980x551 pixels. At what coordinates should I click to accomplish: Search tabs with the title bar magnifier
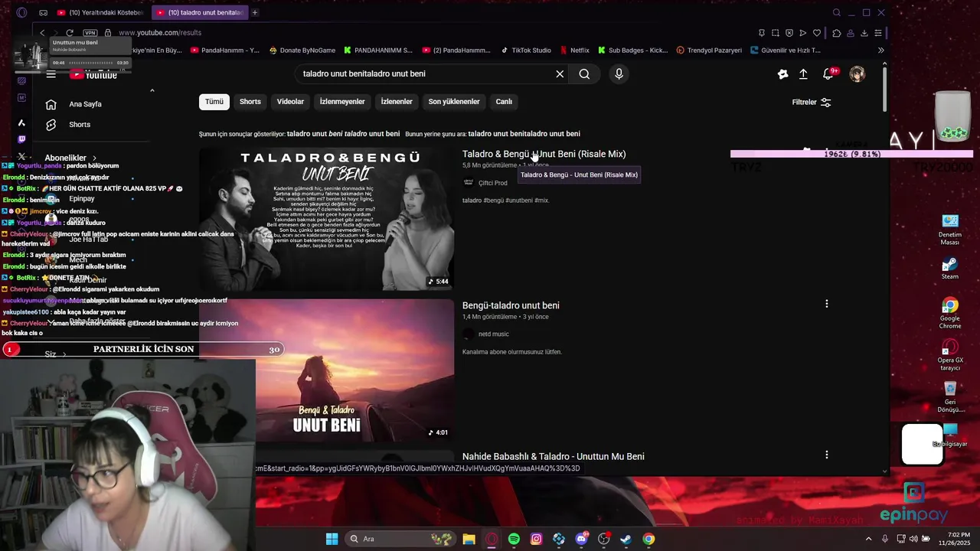[837, 12]
